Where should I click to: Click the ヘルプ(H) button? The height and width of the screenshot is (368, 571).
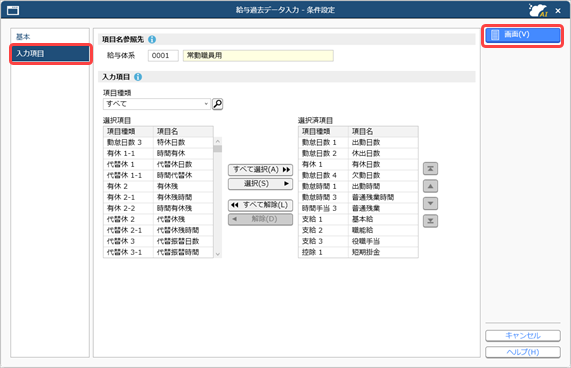click(x=523, y=352)
